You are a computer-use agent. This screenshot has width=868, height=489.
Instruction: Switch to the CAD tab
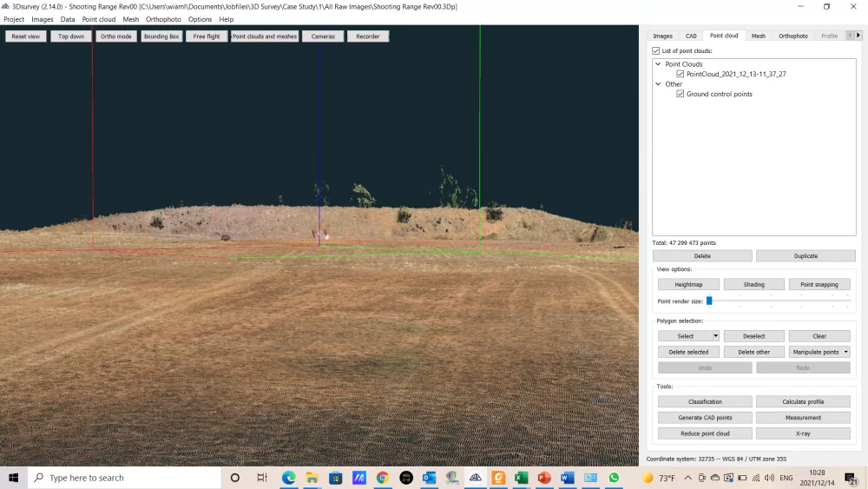[691, 36]
